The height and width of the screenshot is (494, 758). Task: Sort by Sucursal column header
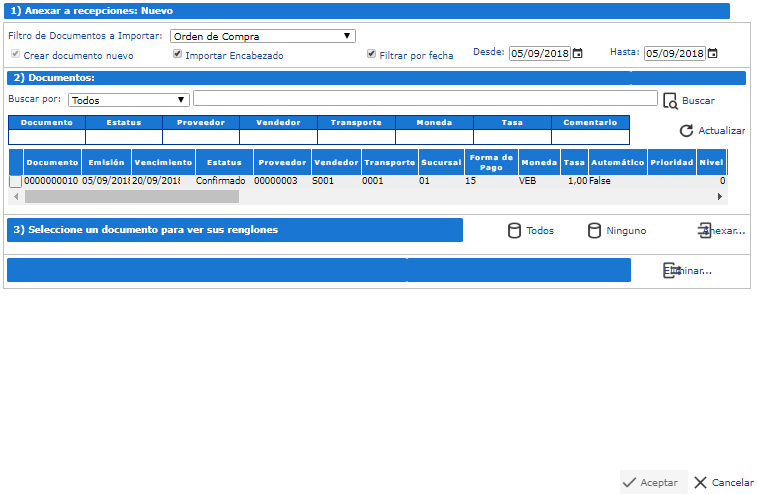click(x=441, y=162)
